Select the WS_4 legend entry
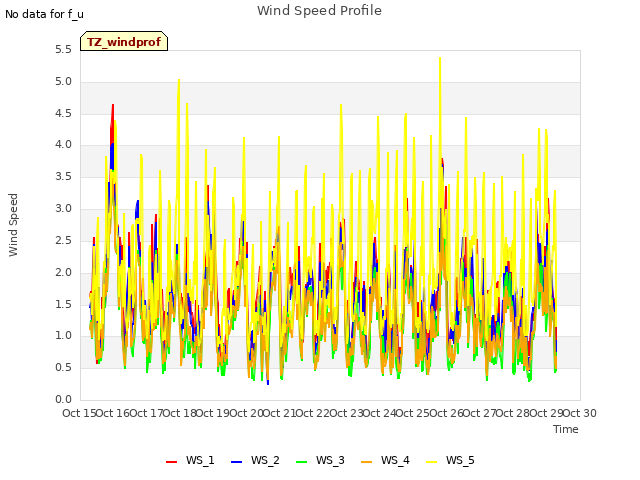 pos(385,460)
